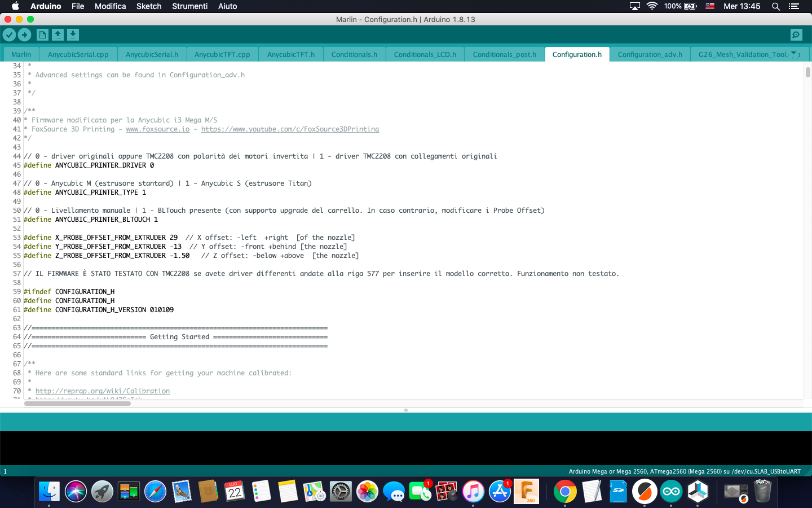Open Google Chrome from the dock
This screenshot has height=508, width=812.
click(x=564, y=492)
